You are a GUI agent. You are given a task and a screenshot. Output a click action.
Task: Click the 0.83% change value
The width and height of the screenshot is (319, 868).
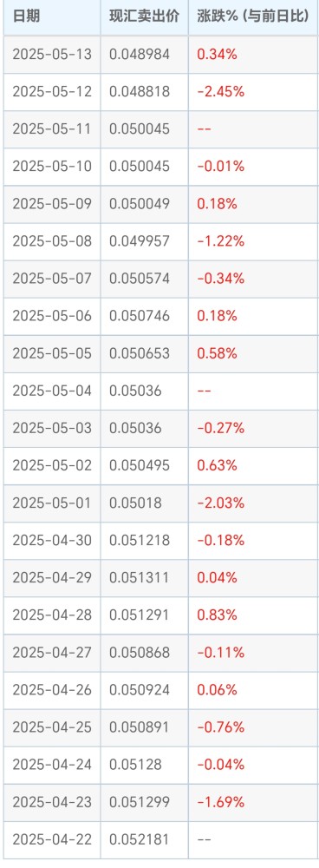[218, 615]
